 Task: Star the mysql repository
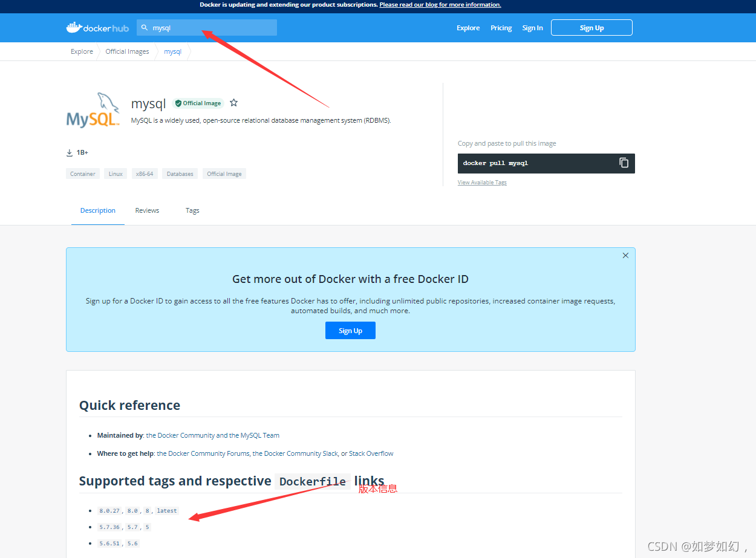coord(234,103)
